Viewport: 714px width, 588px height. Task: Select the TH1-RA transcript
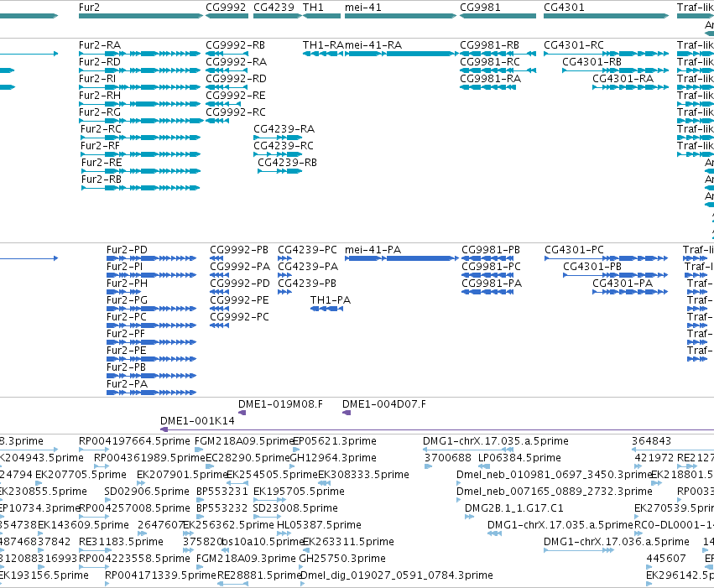click(323, 54)
